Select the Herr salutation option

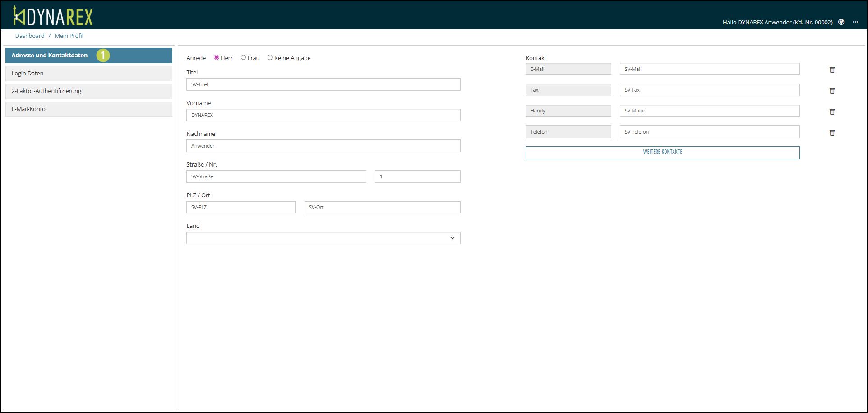(x=217, y=57)
